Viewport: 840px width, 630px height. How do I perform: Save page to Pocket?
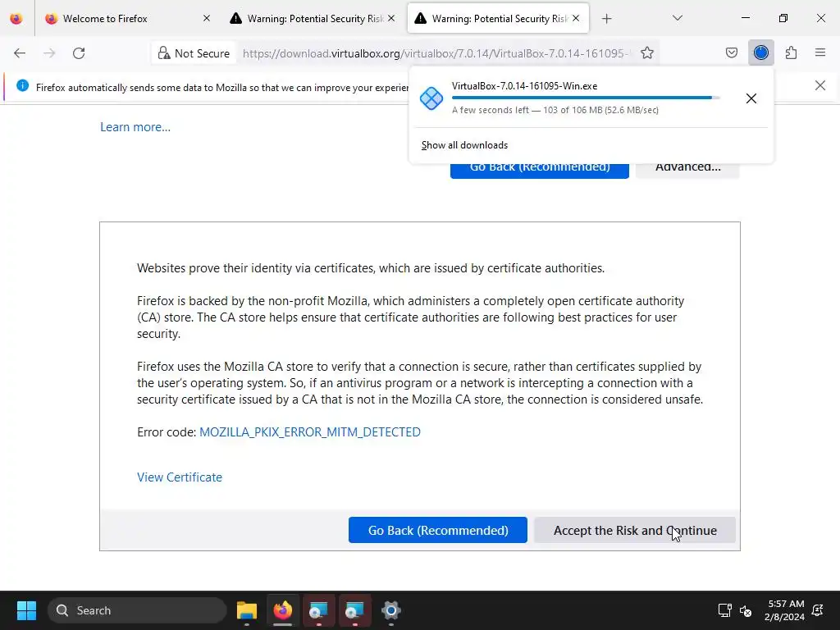731,53
